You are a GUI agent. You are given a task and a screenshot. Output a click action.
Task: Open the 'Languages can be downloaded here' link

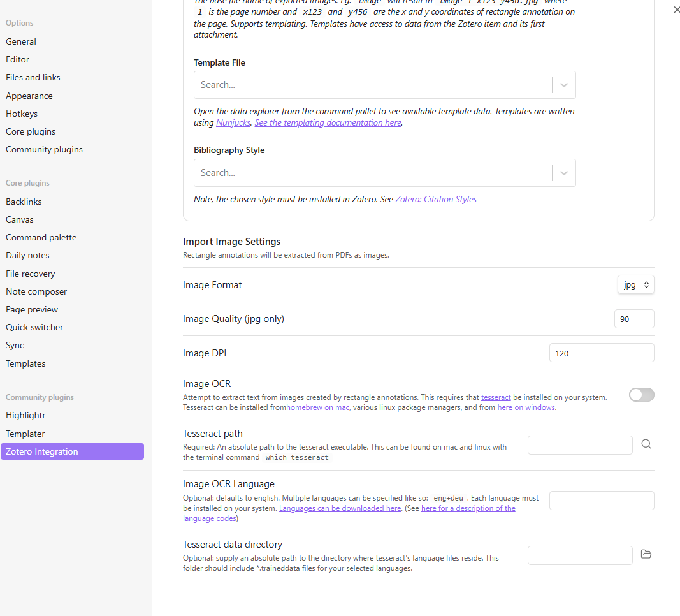pos(340,508)
